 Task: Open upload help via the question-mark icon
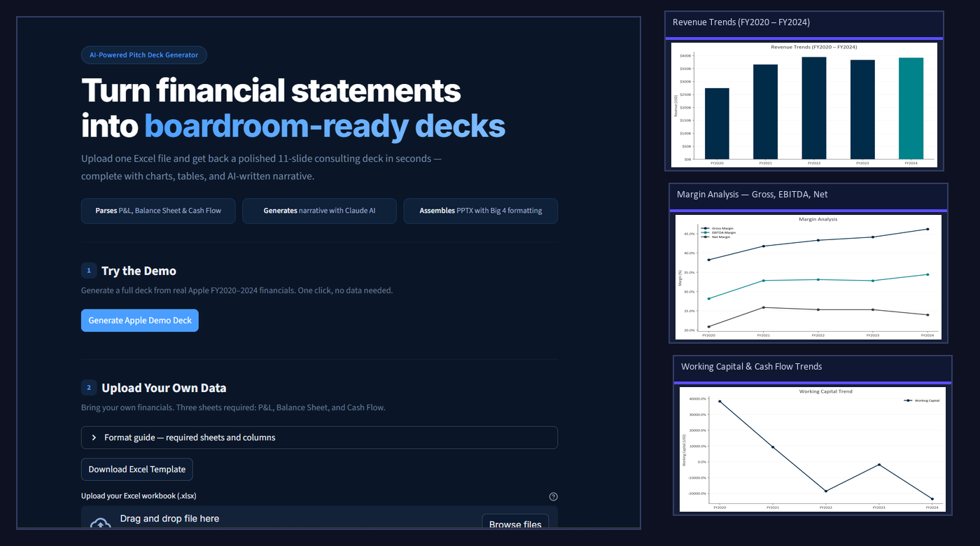point(553,496)
